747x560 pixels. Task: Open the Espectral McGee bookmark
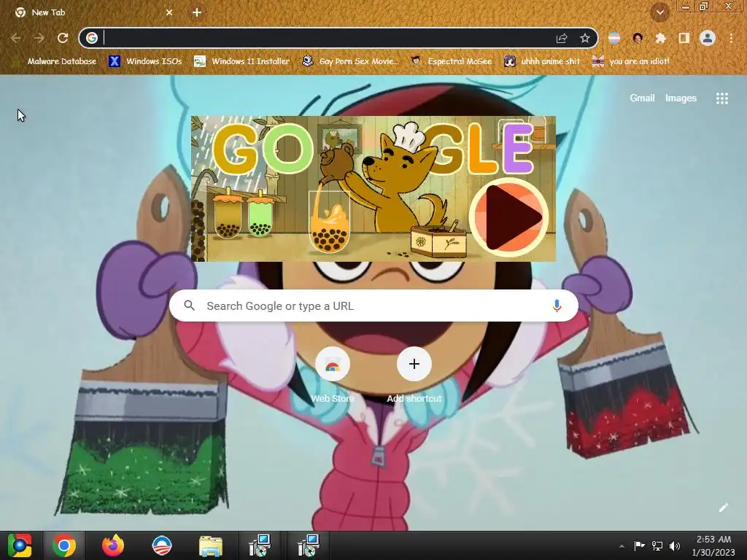[452, 61]
